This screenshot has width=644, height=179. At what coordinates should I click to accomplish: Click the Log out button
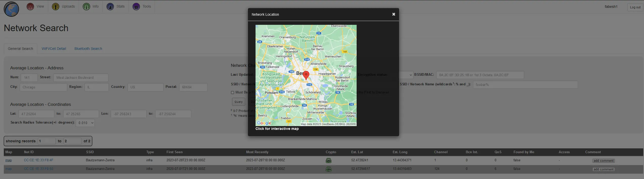[635, 7]
